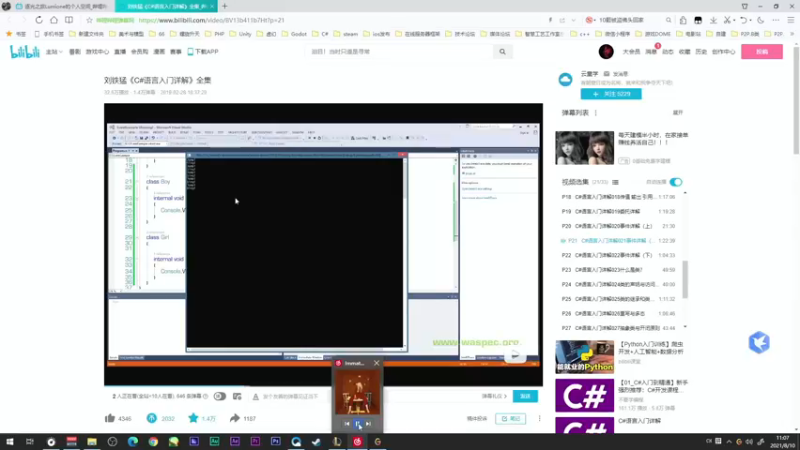Click the video list scrollbar thumb
This screenshot has height=450, width=800.
685,279
